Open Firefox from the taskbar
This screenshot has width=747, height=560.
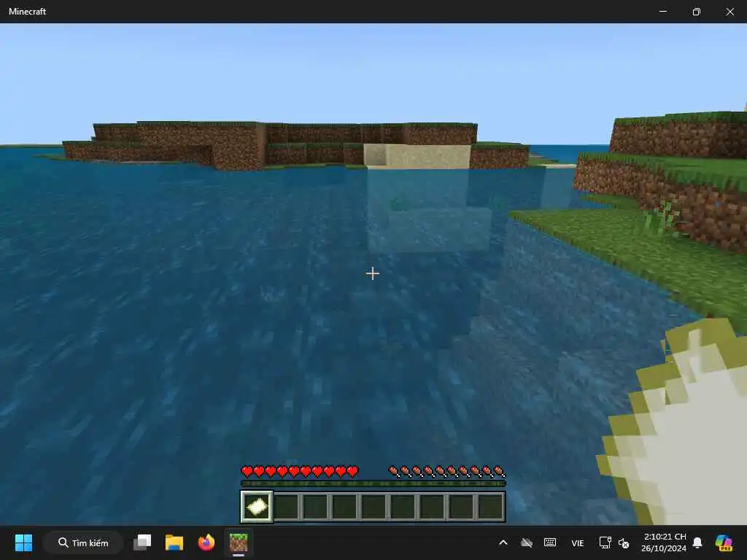click(x=206, y=542)
